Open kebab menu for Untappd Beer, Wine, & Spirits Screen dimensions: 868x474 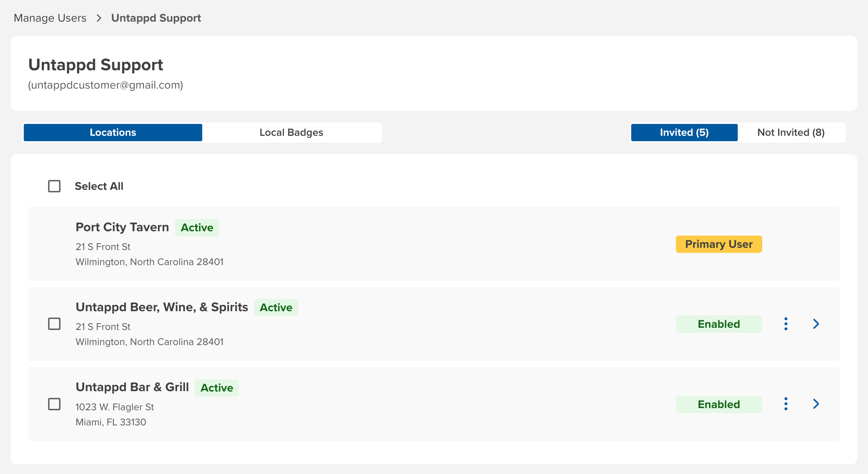786,324
